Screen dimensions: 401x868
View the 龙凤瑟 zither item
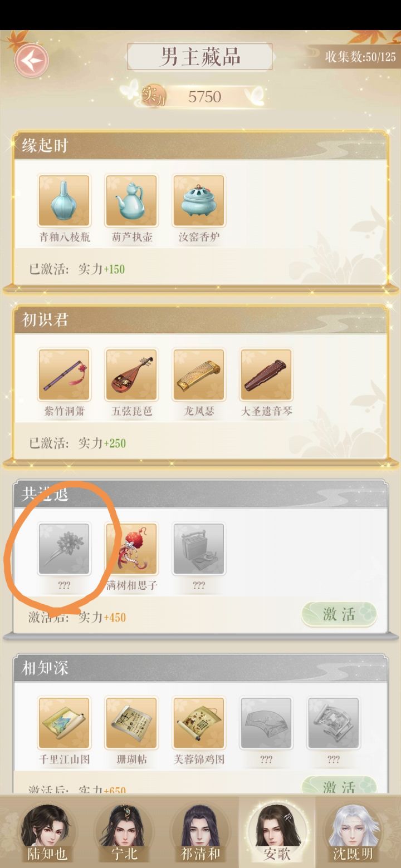[199, 374]
